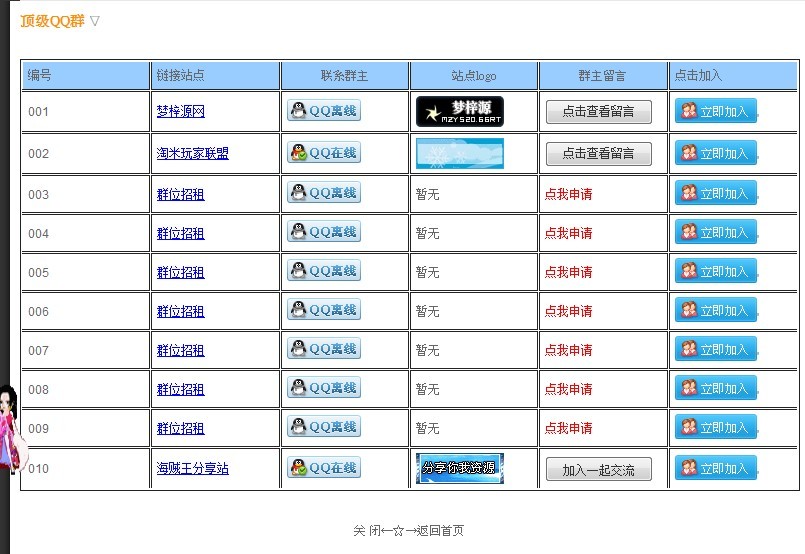Click the 梦梓源 site logo banner
This screenshot has width=805, height=554.
coord(460,111)
